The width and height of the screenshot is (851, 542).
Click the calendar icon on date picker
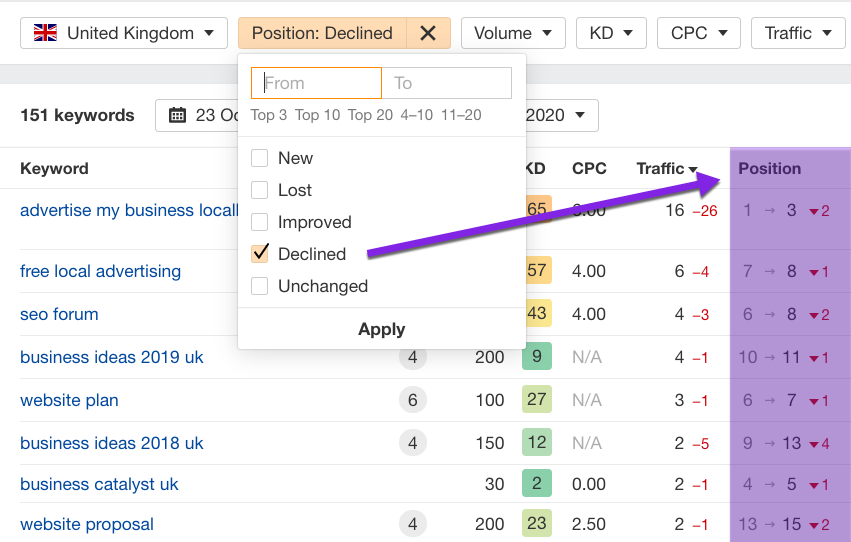[x=178, y=115]
